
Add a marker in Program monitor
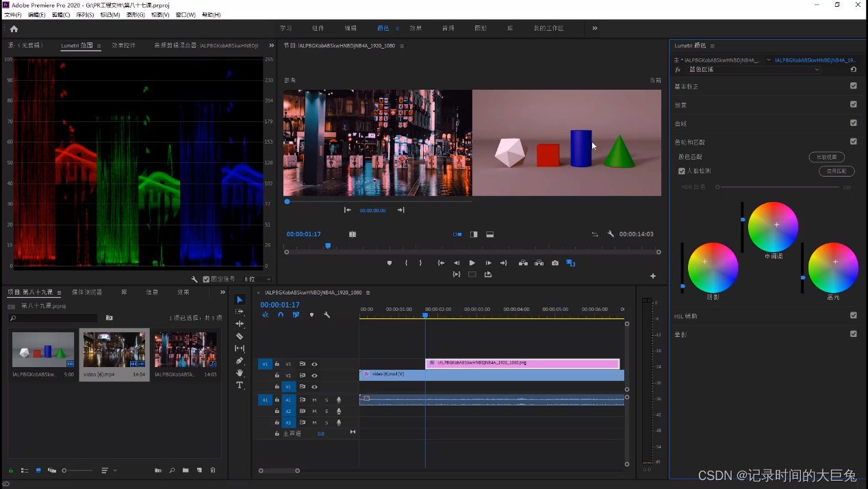pos(390,263)
